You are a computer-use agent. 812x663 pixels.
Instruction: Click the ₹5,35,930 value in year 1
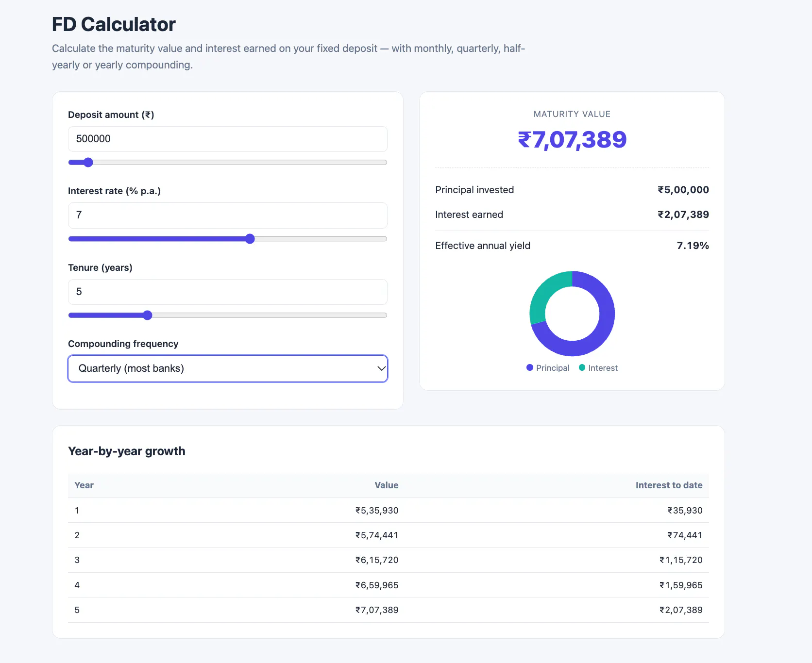pos(377,511)
